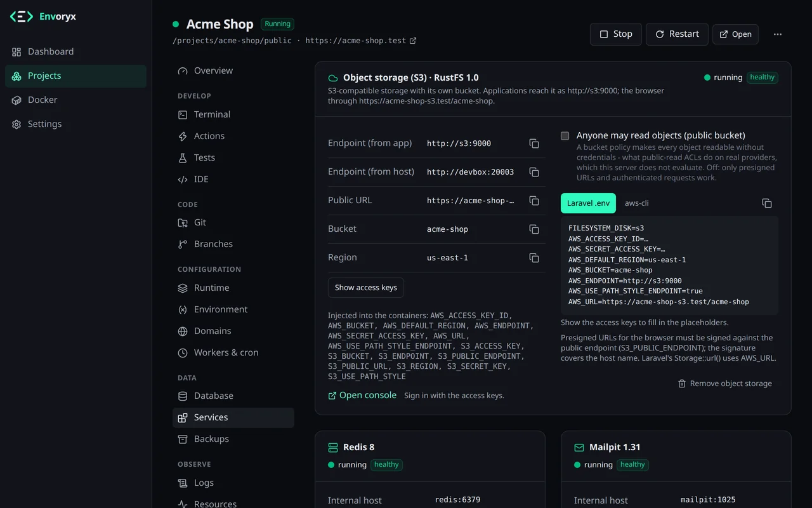Restart the Acme Shop project
812x508 pixels.
(x=677, y=34)
